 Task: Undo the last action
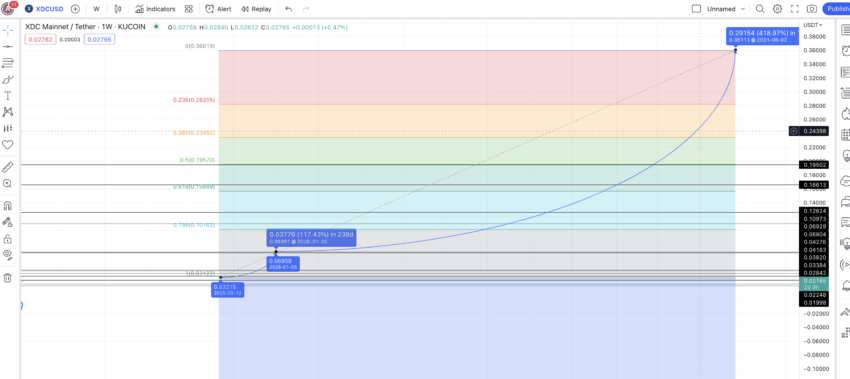tap(288, 9)
